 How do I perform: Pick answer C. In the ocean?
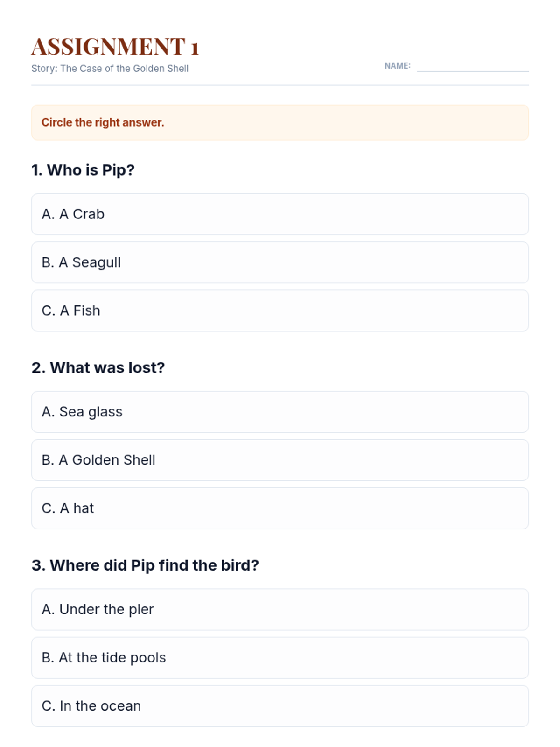[280, 705]
